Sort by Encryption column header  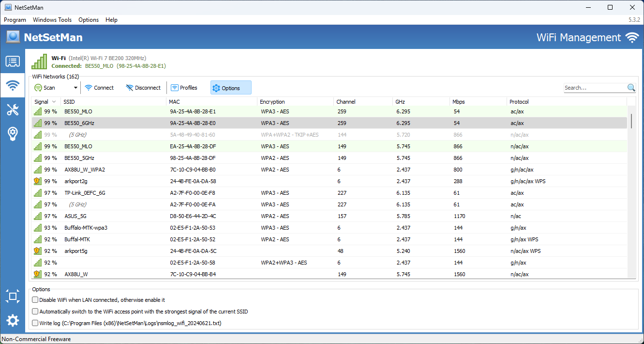(x=296, y=102)
